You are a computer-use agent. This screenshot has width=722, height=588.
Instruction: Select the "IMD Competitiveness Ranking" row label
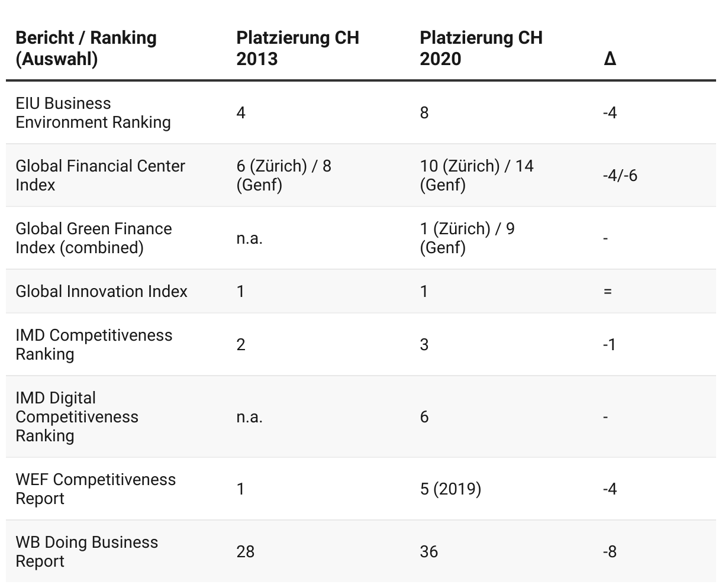click(x=94, y=344)
